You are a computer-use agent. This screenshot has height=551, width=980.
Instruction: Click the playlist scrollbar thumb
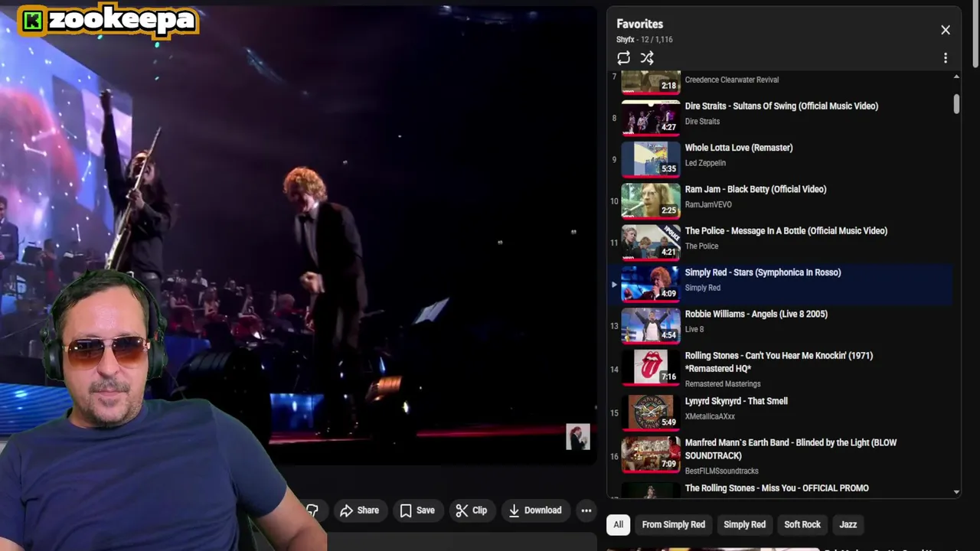tap(956, 104)
